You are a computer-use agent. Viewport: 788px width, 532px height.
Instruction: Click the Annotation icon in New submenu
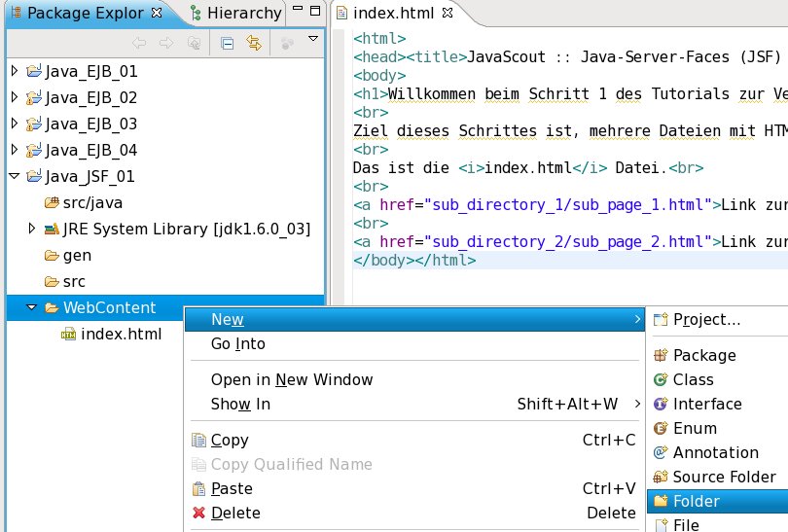pyautogui.click(x=661, y=453)
